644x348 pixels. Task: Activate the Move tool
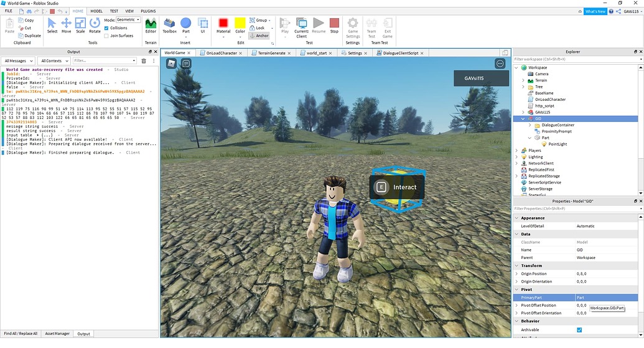tap(66, 26)
